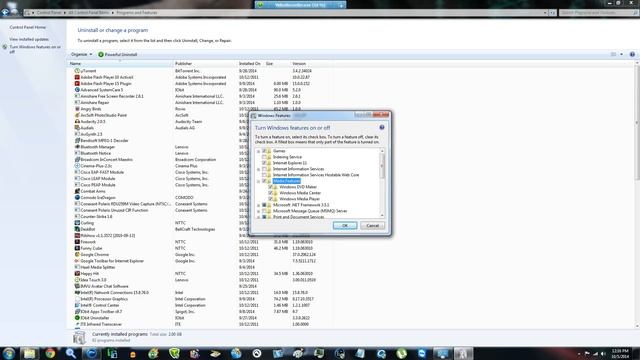This screenshot has height=360, width=640.
Task: Open the Windows Start button
Action: click(x=9, y=353)
